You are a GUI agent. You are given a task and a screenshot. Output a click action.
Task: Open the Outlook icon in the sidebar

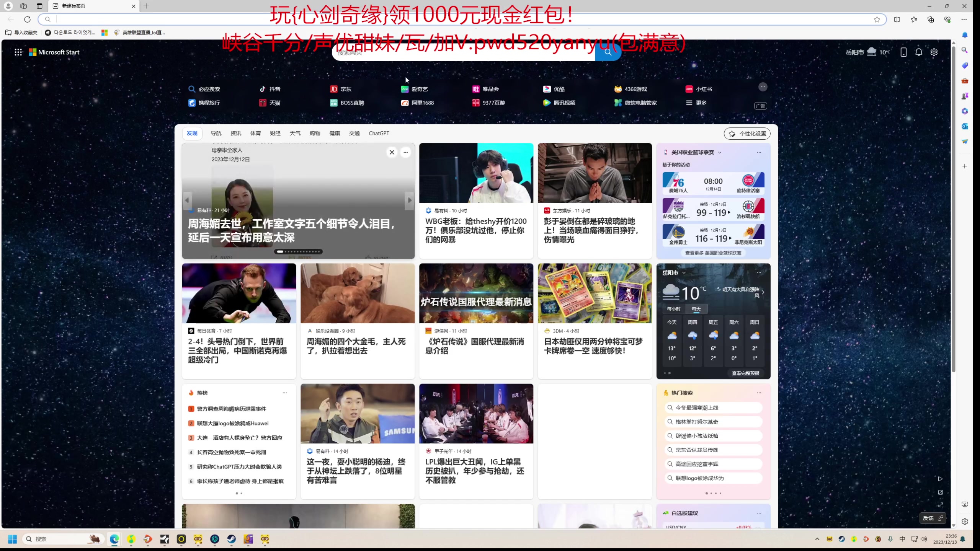pos(964,126)
